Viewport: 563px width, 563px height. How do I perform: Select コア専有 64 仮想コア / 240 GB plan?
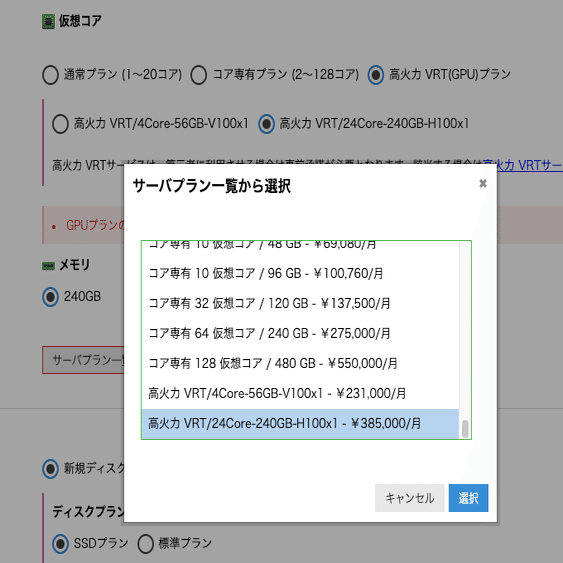(300, 333)
